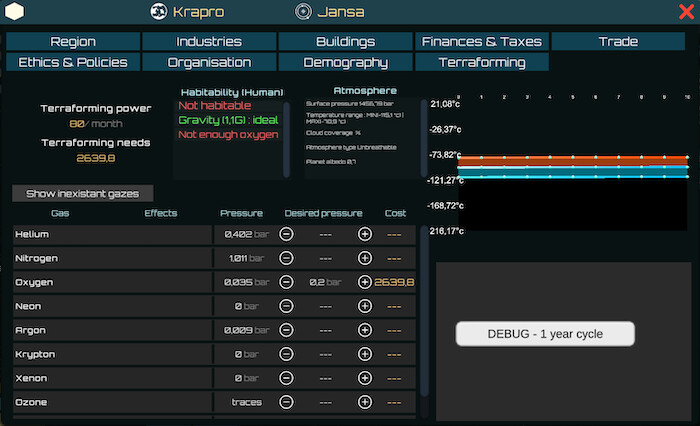Increase Ozone desired pressure

(x=364, y=402)
